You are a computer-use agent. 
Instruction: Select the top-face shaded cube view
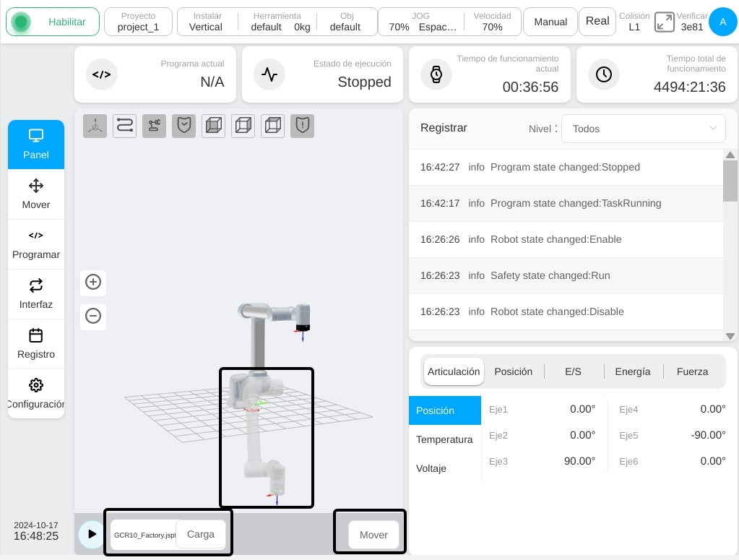[x=273, y=126]
